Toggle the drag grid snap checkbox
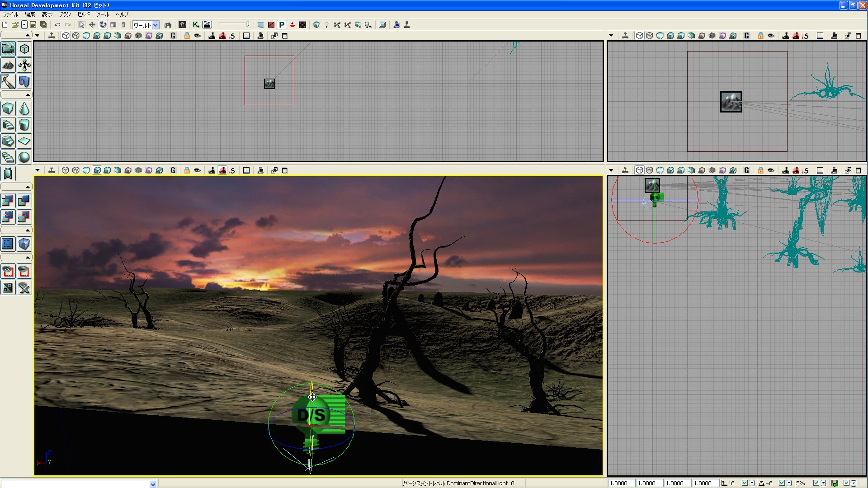 click(745, 483)
